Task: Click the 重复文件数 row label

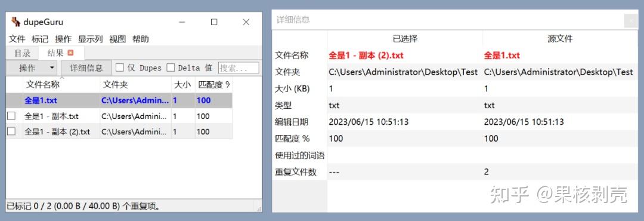Action: tap(296, 172)
